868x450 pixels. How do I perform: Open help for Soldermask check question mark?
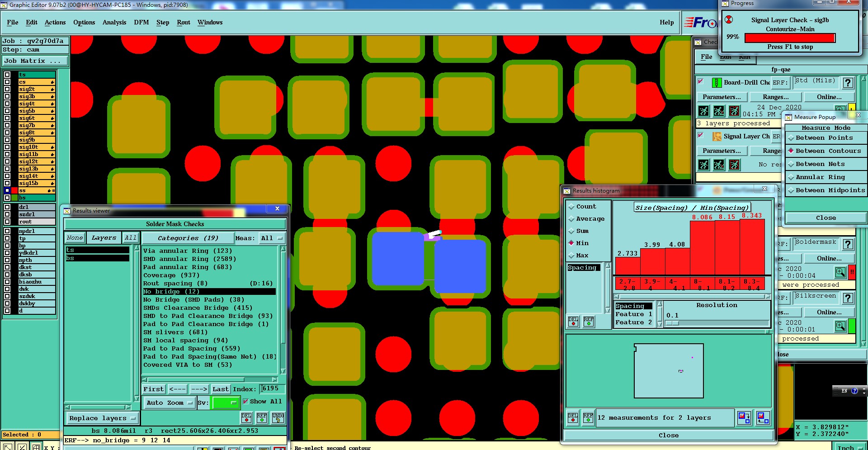pyautogui.click(x=848, y=244)
